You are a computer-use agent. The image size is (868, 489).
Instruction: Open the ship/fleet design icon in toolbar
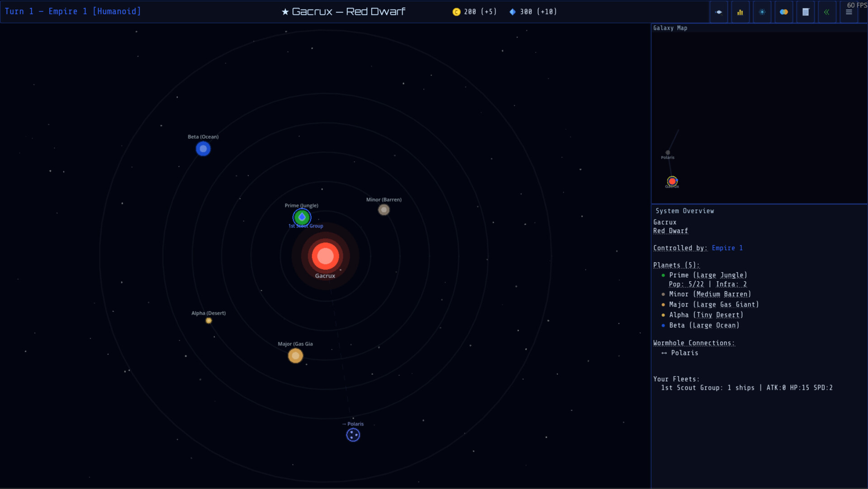tap(719, 12)
